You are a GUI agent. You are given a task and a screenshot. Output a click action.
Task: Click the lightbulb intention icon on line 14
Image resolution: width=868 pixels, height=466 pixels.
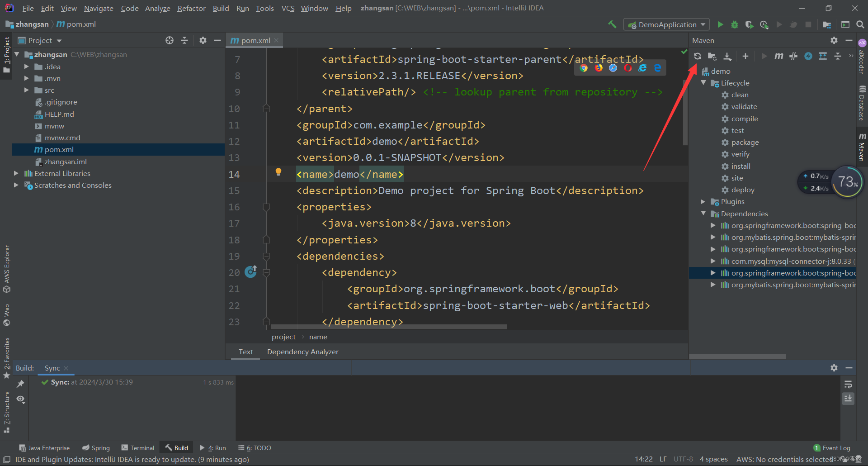click(278, 172)
